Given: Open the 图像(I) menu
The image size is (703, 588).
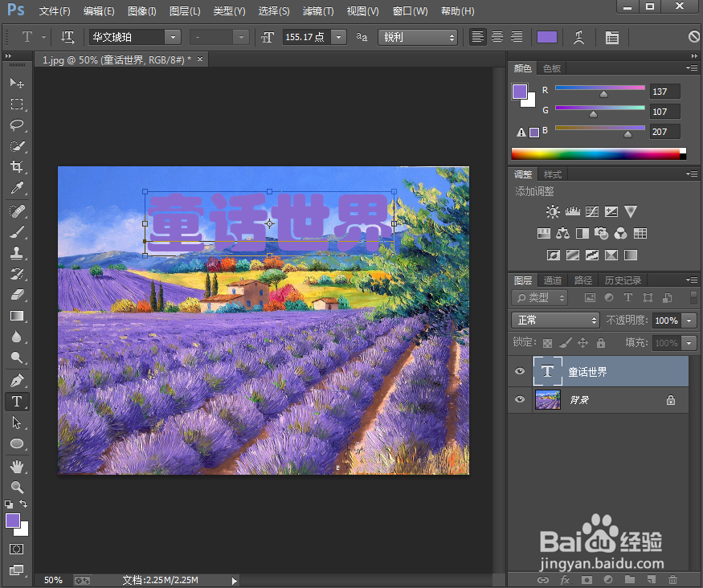Looking at the screenshot, I should pyautogui.click(x=141, y=11).
